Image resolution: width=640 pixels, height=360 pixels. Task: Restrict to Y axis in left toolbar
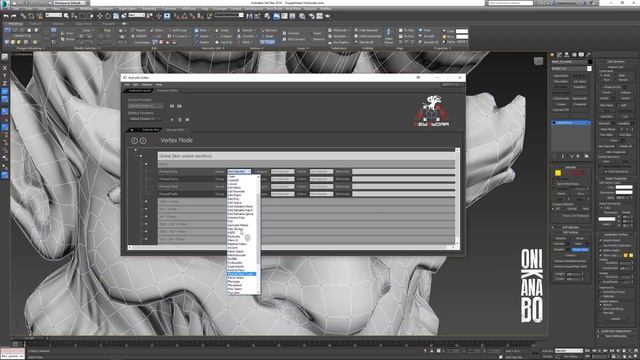(x=4, y=76)
